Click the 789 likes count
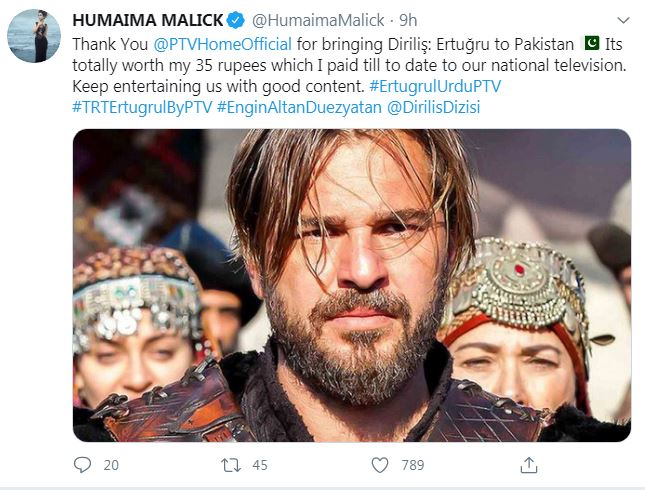 (x=412, y=465)
